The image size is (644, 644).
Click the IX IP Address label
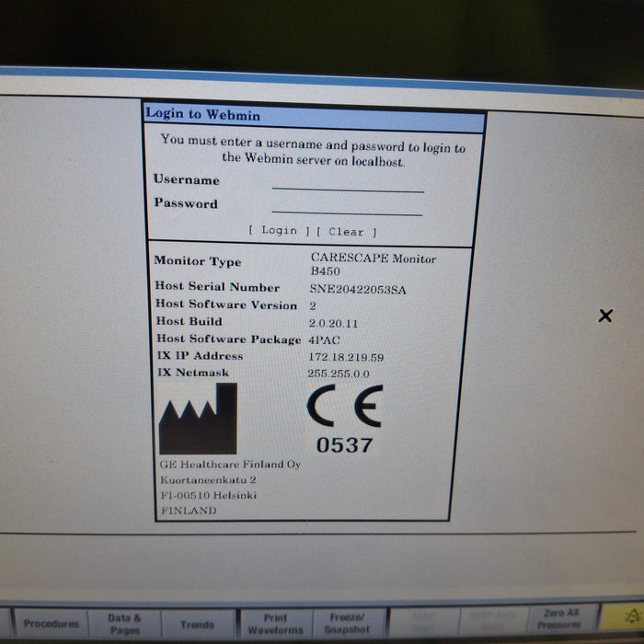(200, 355)
